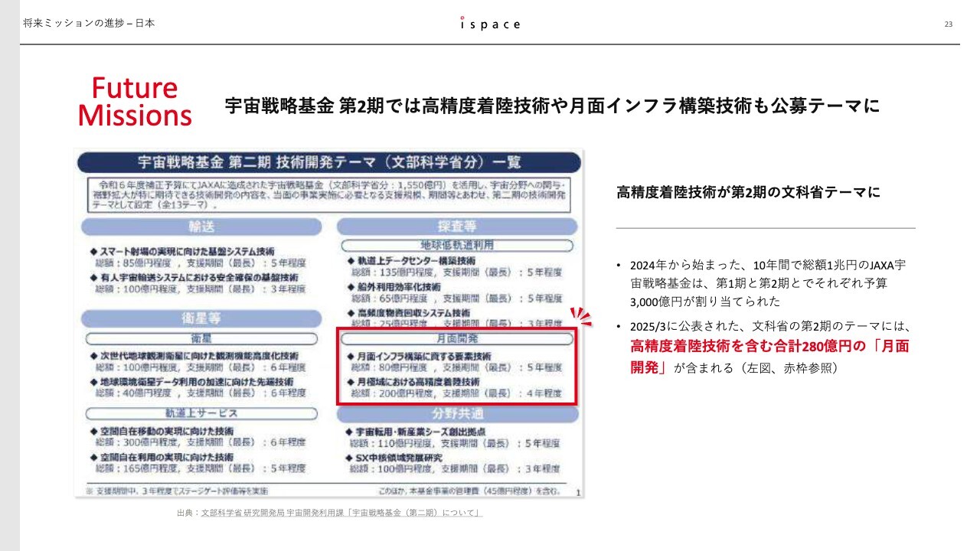Click the amount line 総額：40億円程度
980x551 pixels.
coord(201,393)
